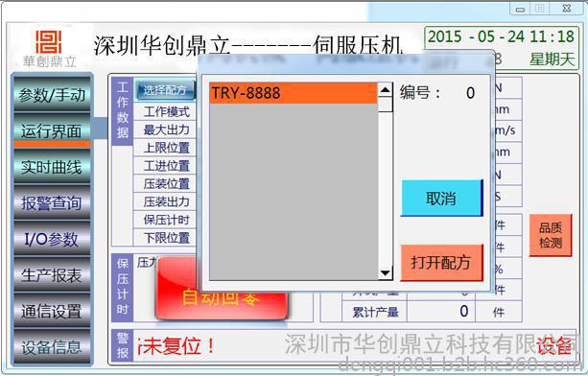Click the 累计产量 value field
Image resolution: width=588 pixels, height=376 pixels.
441,311
